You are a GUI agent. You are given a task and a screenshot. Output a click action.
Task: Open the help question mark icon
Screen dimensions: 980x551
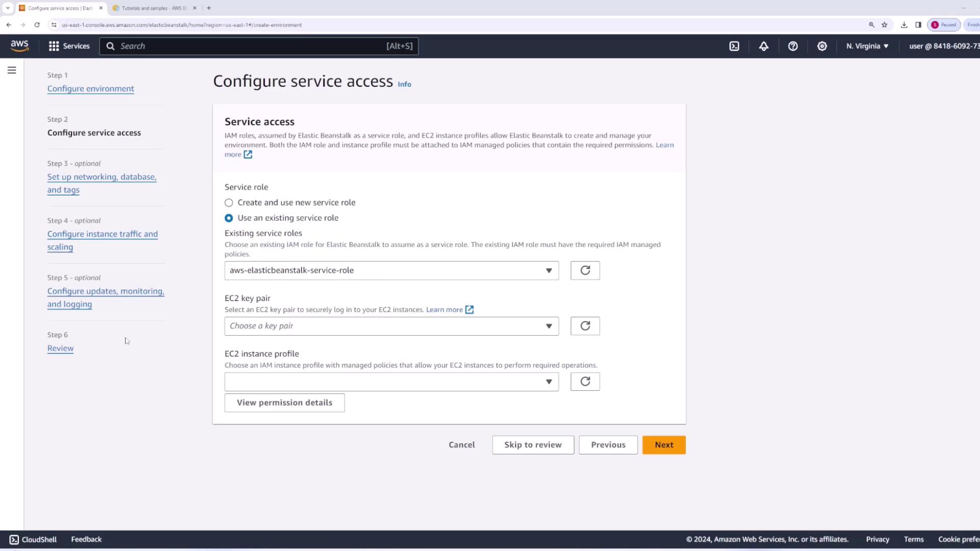(x=793, y=46)
